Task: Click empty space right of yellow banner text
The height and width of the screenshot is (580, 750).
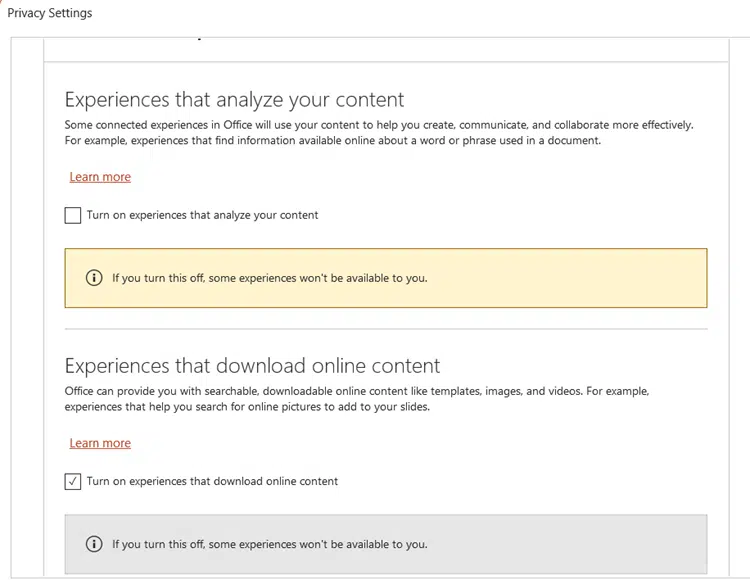Action: 567,278
